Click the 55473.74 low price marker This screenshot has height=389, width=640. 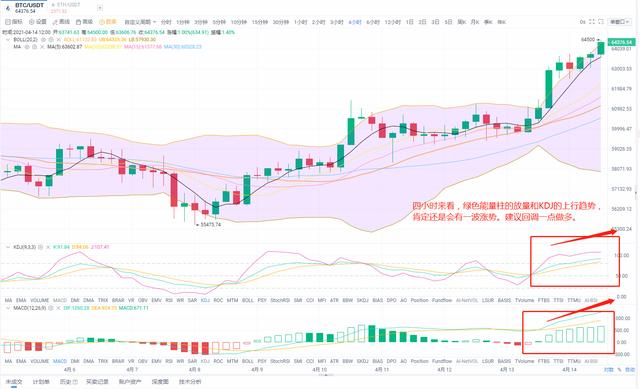point(209,225)
